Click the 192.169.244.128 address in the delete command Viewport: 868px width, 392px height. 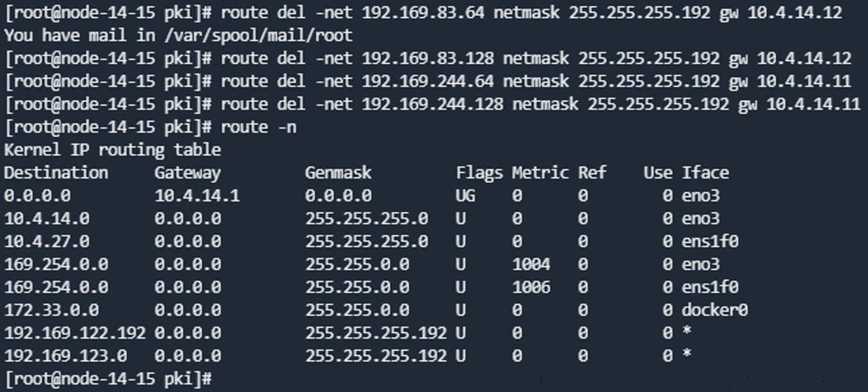[x=433, y=104]
